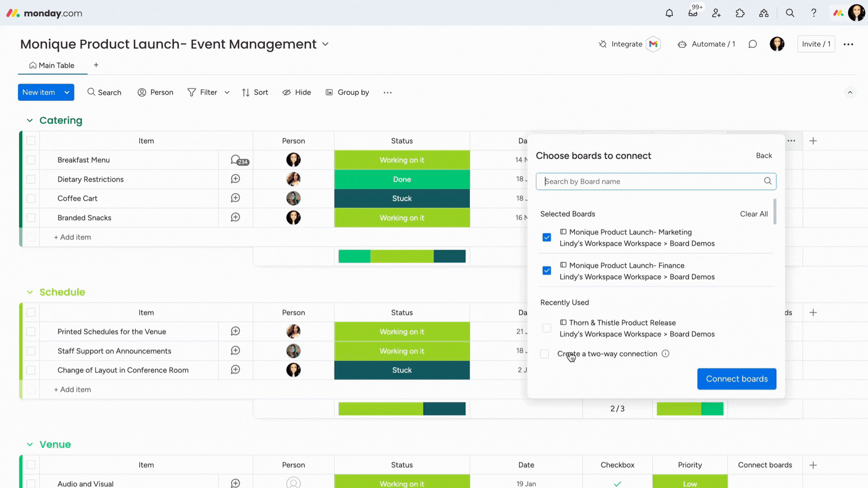Click Schedule status summary progress bar
The image size is (868, 488).
tap(402, 408)
